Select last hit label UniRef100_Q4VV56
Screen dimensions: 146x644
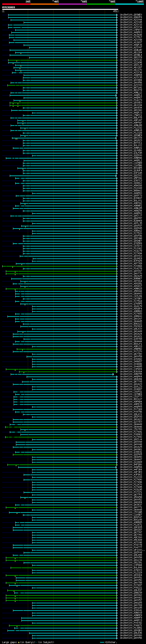[x=131, y=638]
